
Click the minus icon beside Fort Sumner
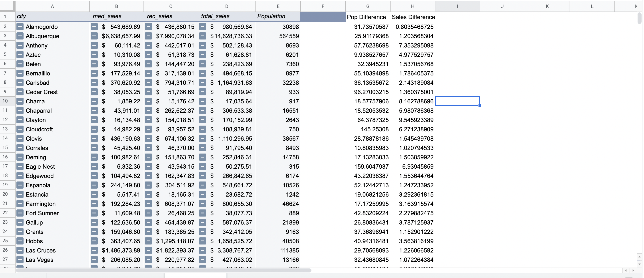(20, 213)
